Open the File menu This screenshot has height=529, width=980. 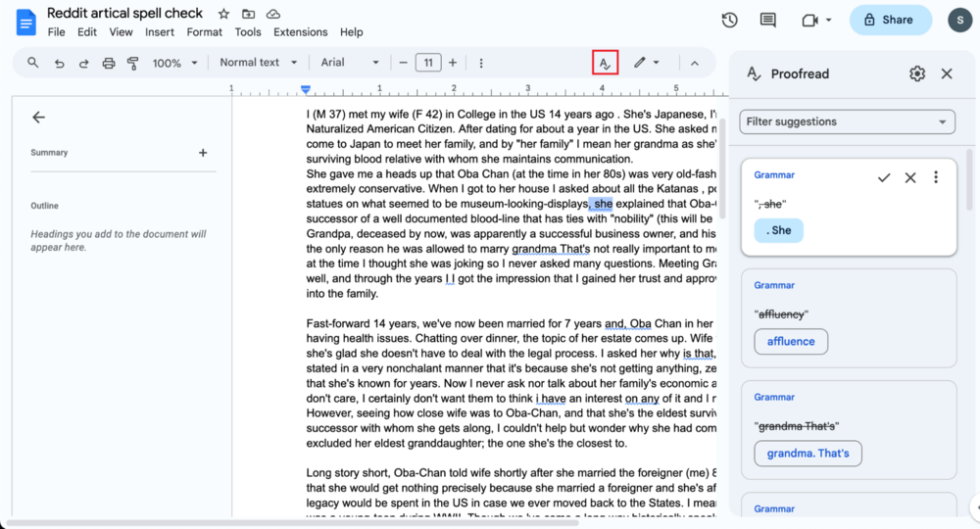[x=56, y=32]
